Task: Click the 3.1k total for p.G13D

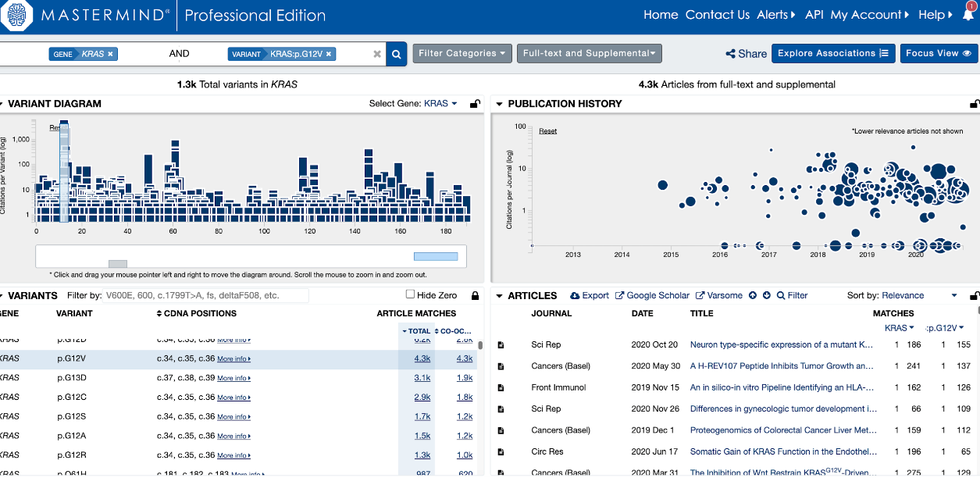Action: coord(422,378)
